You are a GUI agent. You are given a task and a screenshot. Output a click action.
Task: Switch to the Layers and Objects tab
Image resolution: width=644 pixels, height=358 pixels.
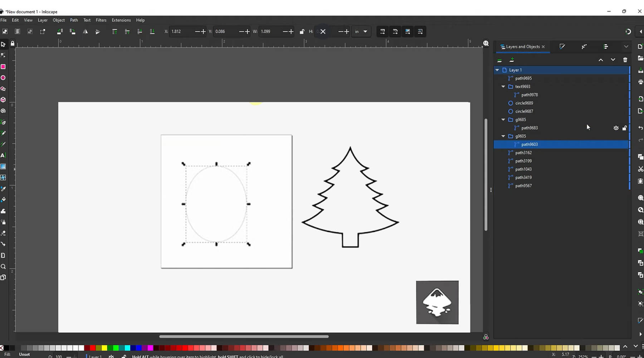(x=522, y=47)
